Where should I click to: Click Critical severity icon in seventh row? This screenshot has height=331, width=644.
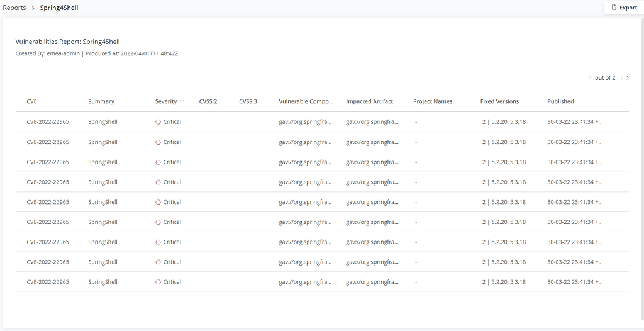tap(158, 242)
